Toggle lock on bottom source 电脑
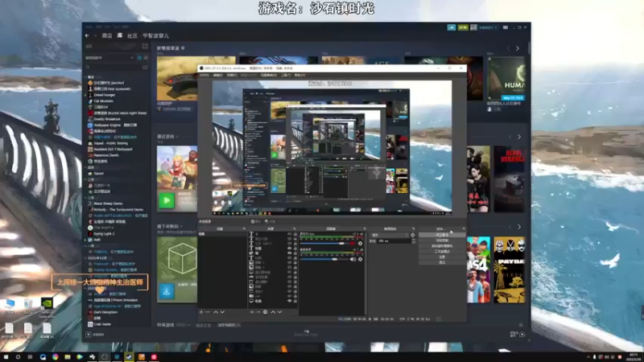 [295, 301]
